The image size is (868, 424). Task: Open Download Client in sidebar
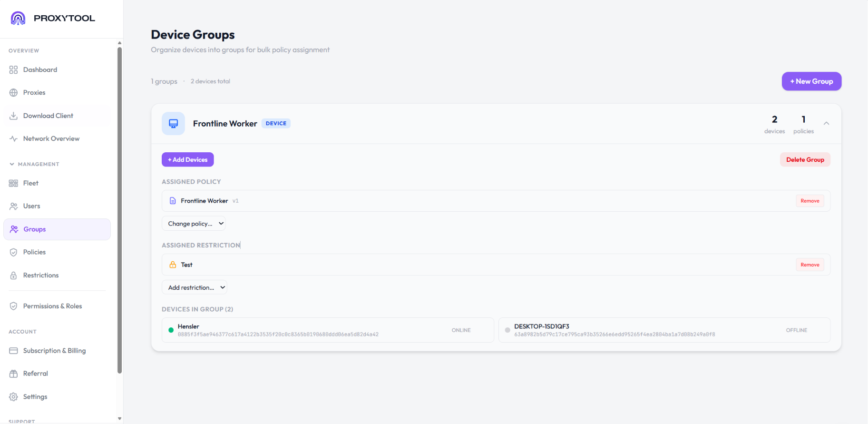click(x=57, y=116)
